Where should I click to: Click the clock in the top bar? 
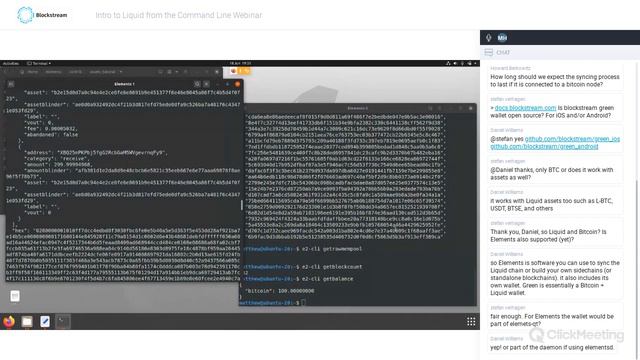point(240,63)
